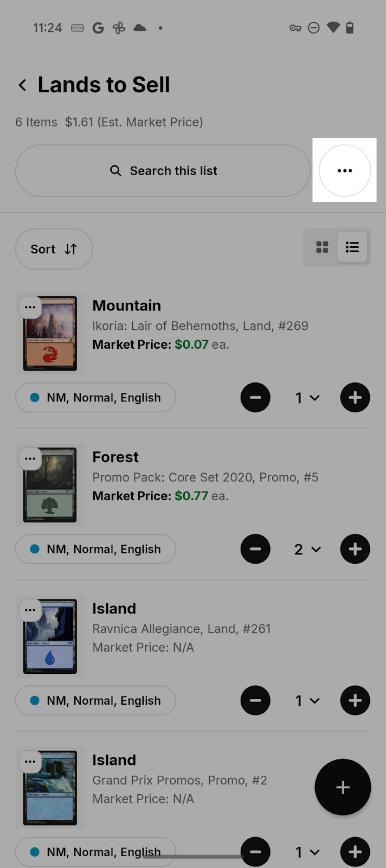Change Mountain's NM, Normal, English condition
This screenshot has height=868, width=386.
(95, 398)
